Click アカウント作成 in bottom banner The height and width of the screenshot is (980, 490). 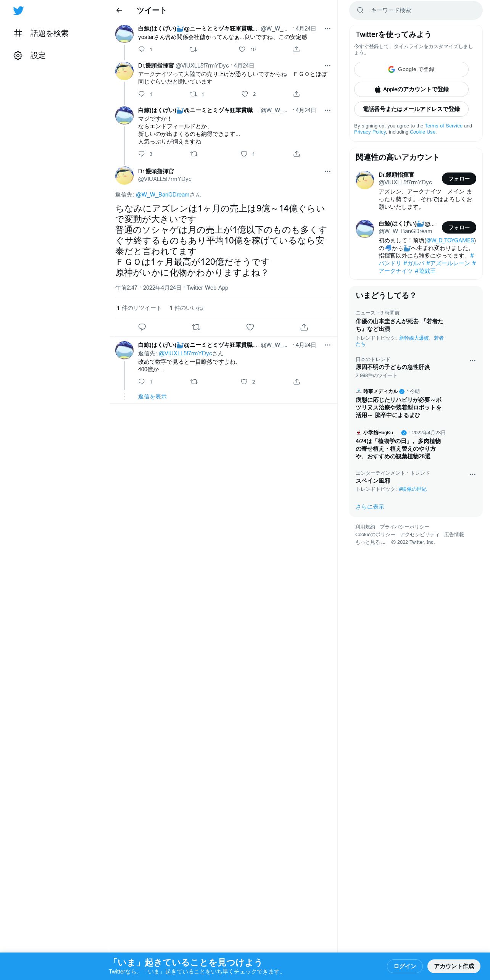[x=454, y=966]
